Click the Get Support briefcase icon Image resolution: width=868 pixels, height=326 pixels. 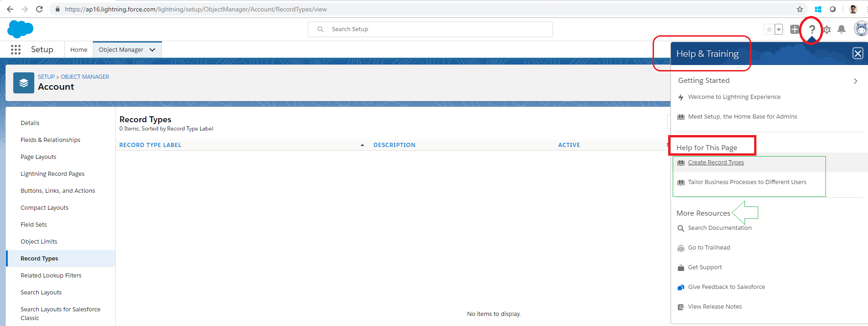pyautogui.click(x=680, y=268)
